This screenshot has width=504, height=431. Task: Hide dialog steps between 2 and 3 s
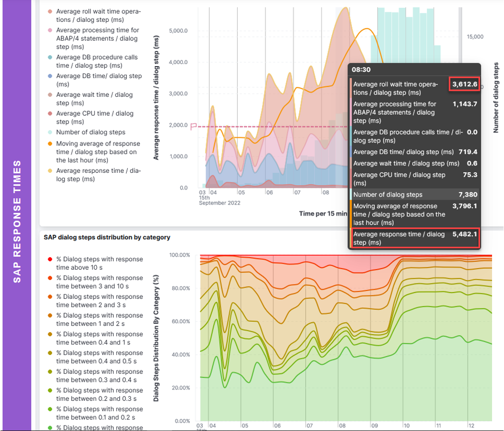tap(99, 301)
